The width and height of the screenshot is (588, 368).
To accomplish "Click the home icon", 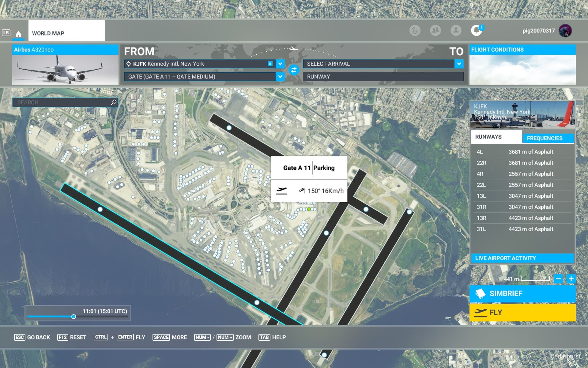I will [x=18, y=34].
